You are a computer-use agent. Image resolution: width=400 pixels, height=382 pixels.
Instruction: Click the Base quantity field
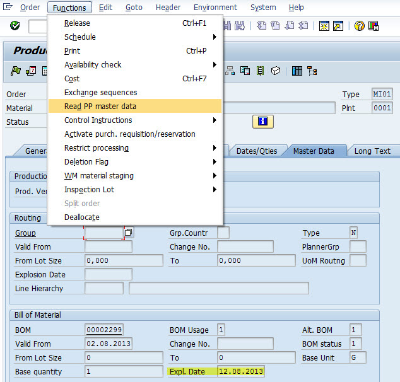point(124,371)
